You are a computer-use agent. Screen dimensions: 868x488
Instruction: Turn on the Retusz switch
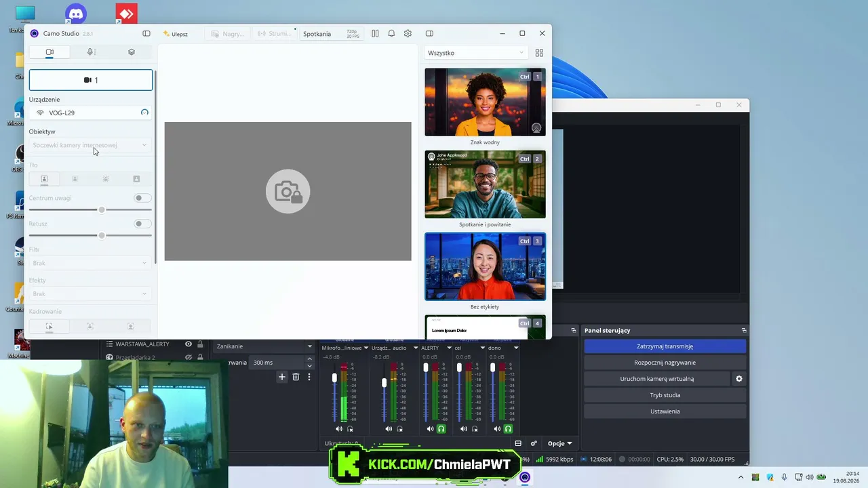click(142, 224)
